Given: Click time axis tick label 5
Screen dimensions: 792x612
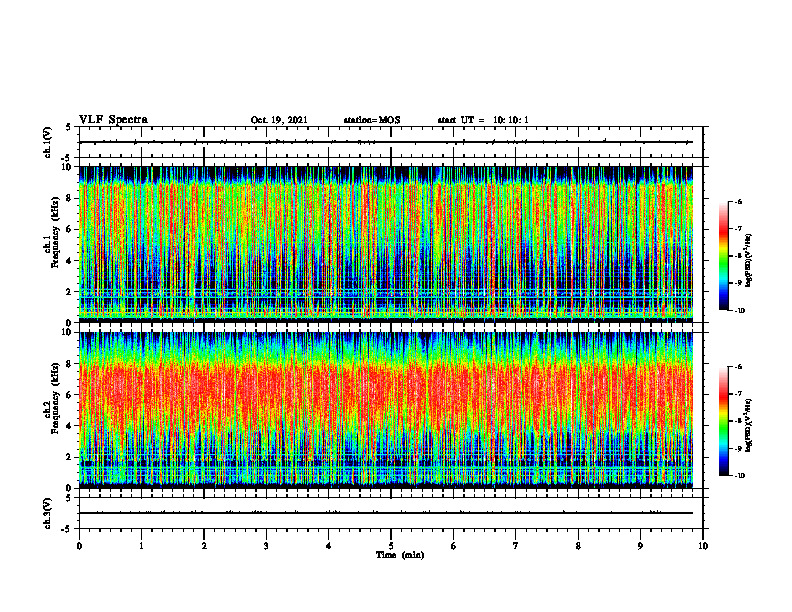Looking at the screenshot, I should [391, 546].
